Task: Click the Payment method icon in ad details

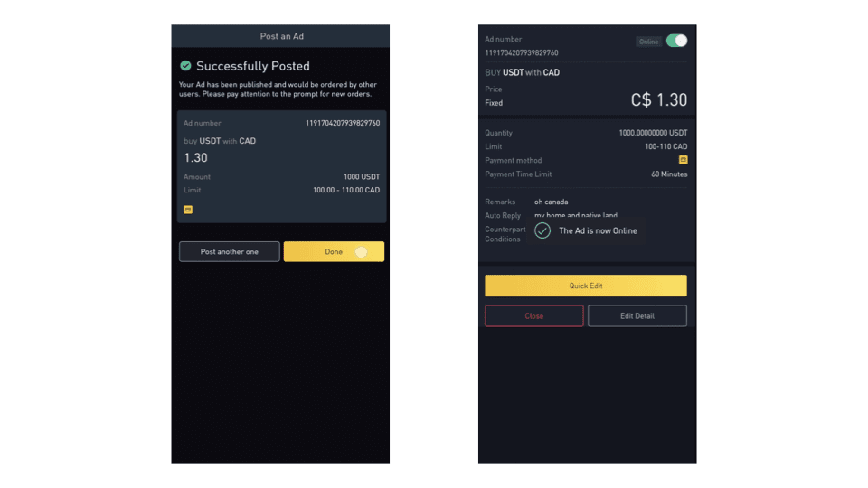Action: point(683,160)
